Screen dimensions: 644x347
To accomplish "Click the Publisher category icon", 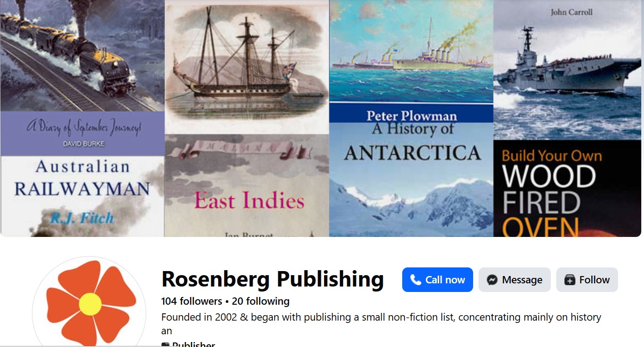I will coord(165,345).
